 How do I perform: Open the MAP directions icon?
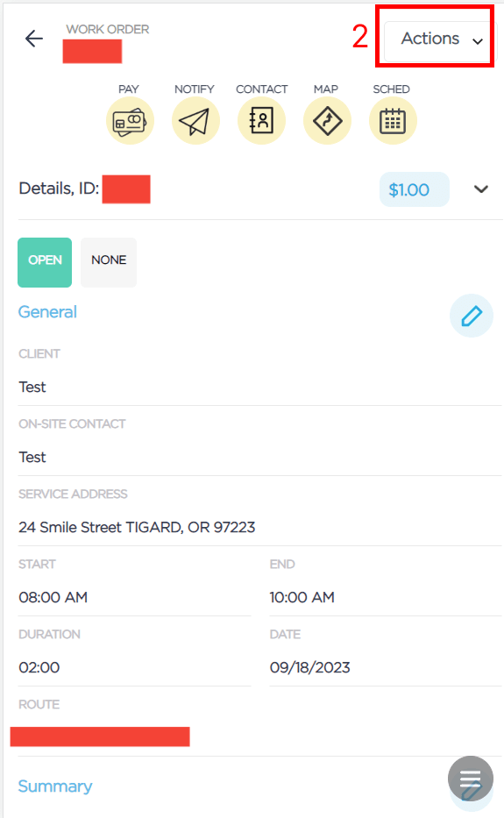pos(327,121)
